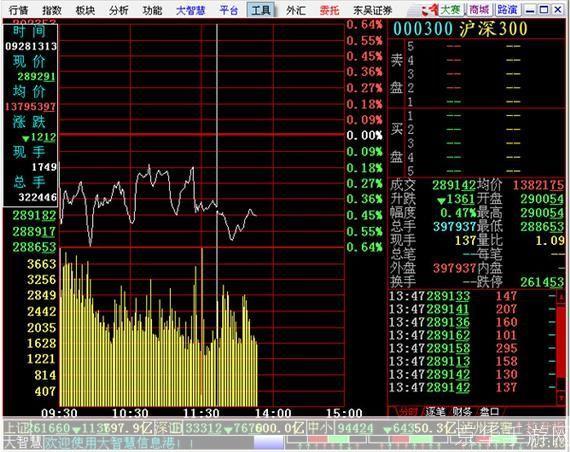
Task: Click the 路演 button
Action: 507,9
